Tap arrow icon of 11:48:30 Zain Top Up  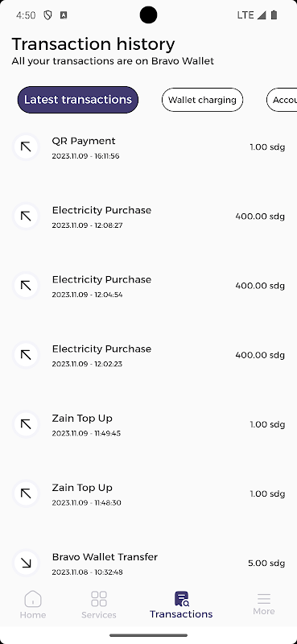coord(26,493)
